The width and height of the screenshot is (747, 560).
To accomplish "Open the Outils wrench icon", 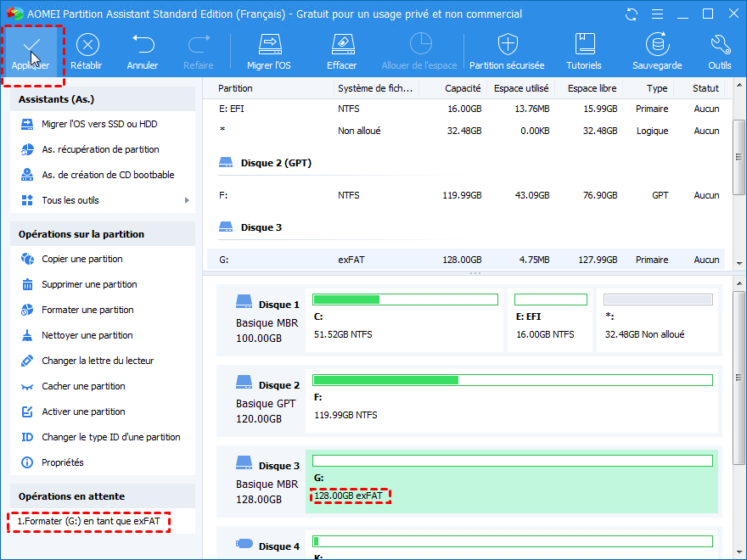I will (719, 44).
